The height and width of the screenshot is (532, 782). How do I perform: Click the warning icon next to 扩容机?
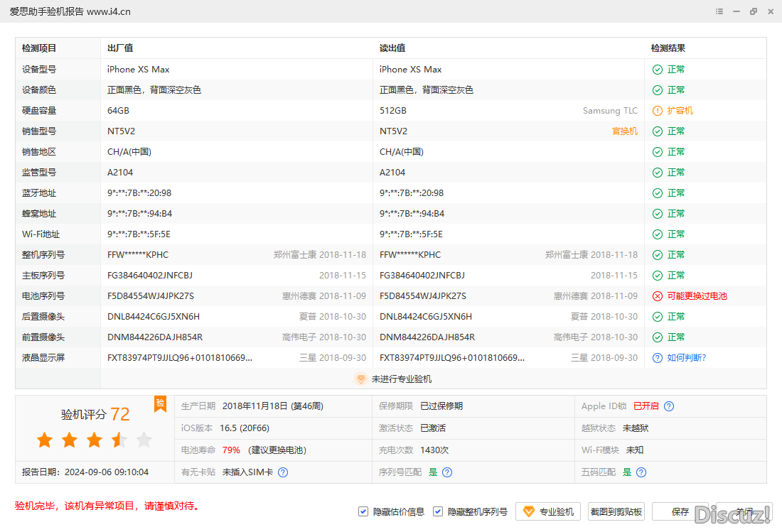click(x=658, y=111)
